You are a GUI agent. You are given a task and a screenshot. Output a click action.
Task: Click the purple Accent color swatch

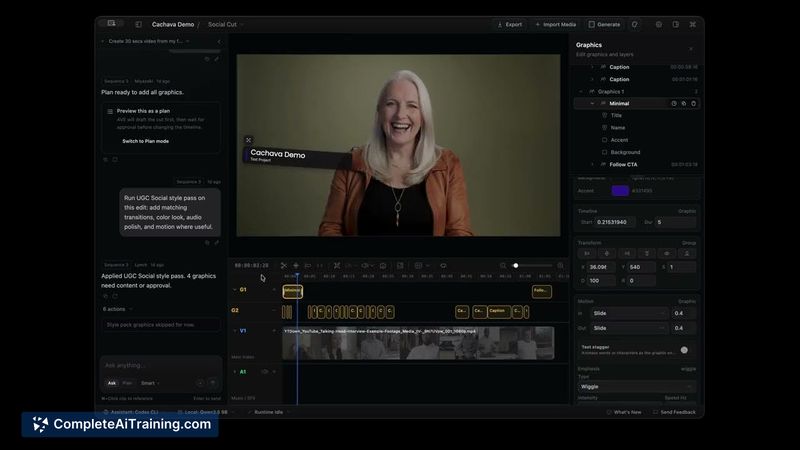[x=620, y=190]
